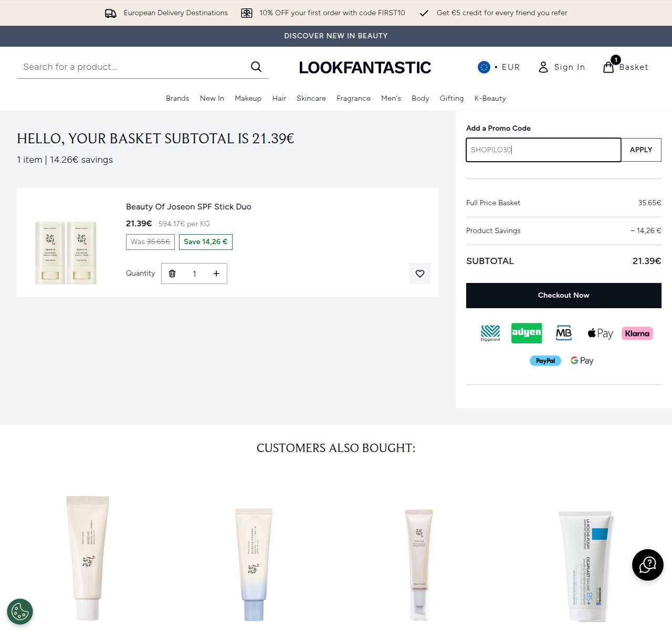The height and width of the screenshot is (630, 672).
Task: Click the Adyen payment logo
Action: (527, 333)
